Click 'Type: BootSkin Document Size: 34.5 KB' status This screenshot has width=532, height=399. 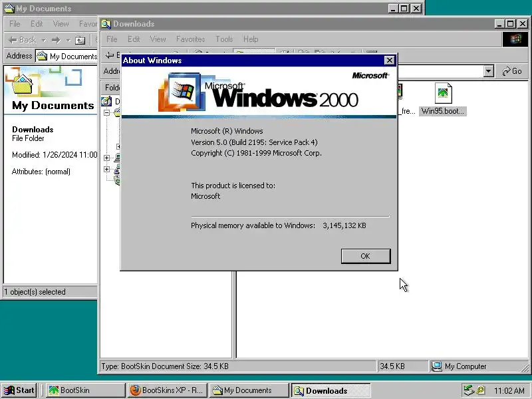[165, 366]
